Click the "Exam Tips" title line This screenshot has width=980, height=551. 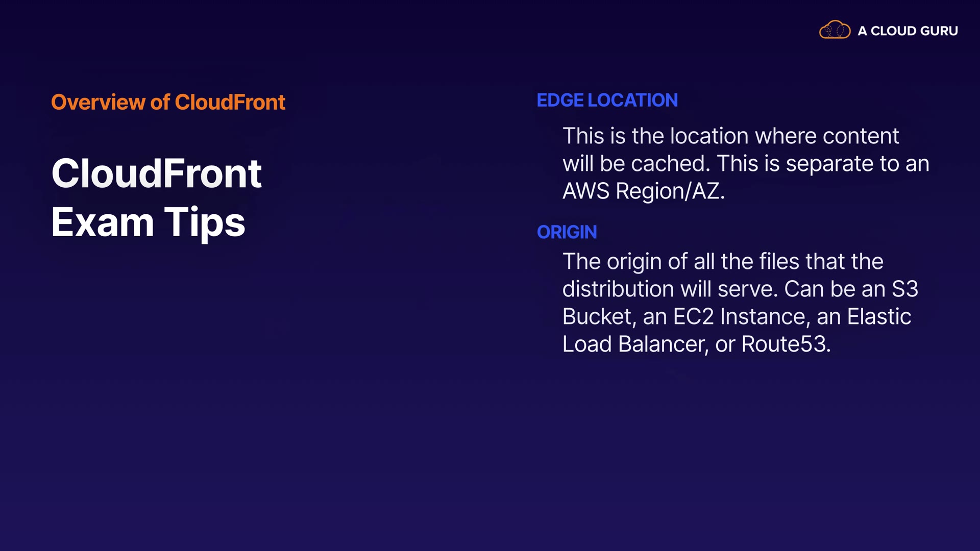[x=148, y=222]
